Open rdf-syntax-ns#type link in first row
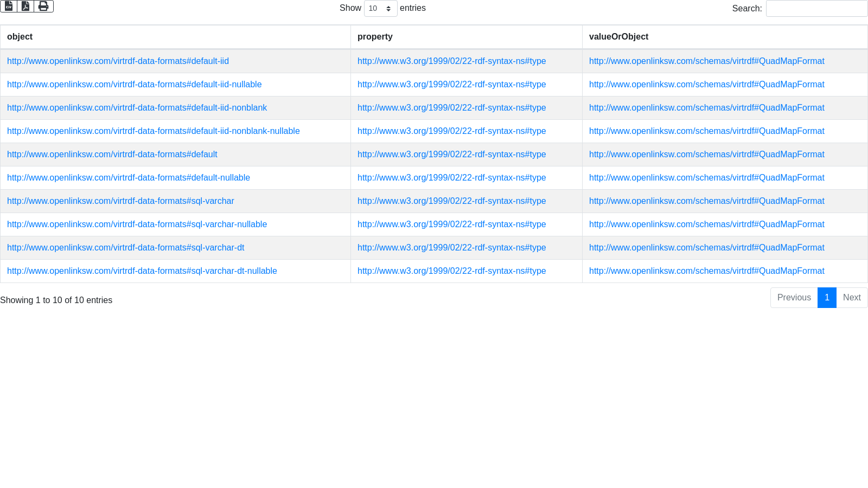Image resolution: width=868 pixels, height=488 pixels. coord(451,61)
